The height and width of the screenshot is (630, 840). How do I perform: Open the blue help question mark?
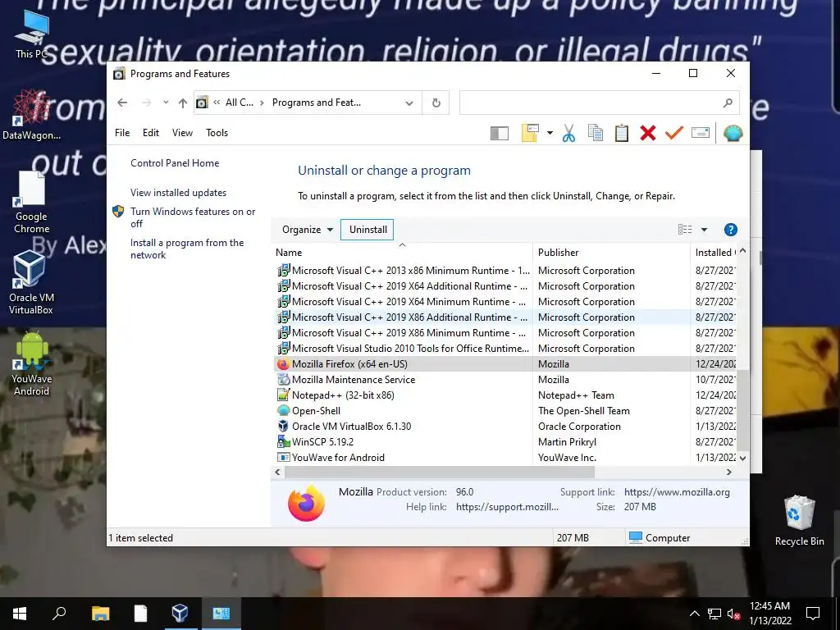[x=731, y=230]
